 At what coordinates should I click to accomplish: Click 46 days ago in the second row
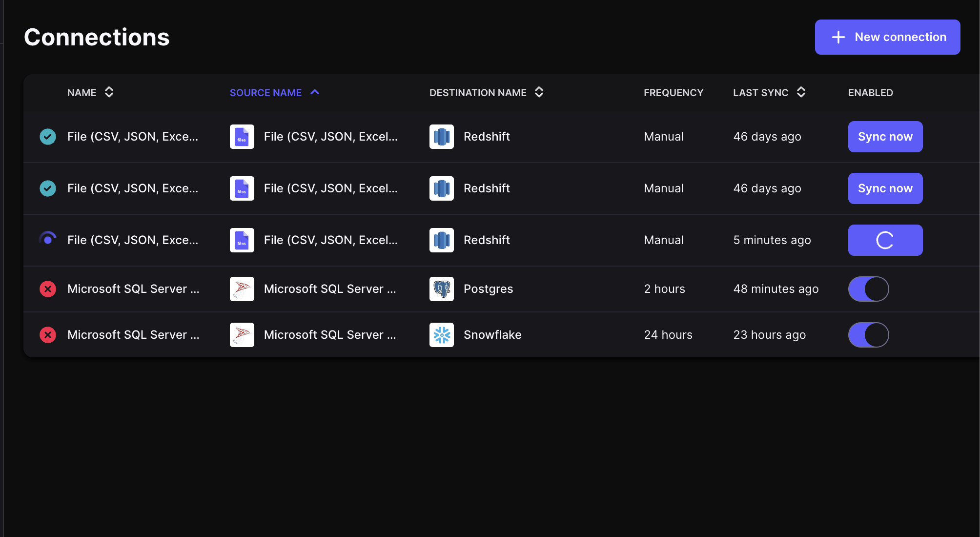tap(767, 188)
